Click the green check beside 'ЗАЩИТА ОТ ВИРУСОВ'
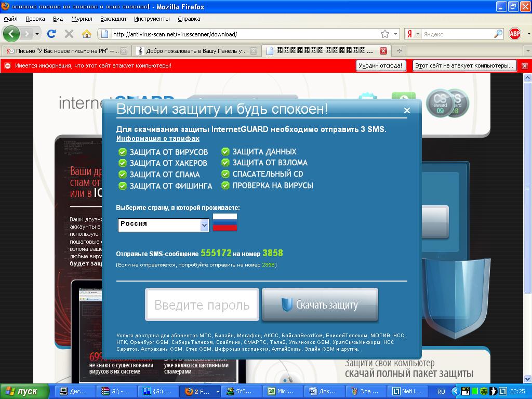The image size is (532, 399). [x=123, y=152]
